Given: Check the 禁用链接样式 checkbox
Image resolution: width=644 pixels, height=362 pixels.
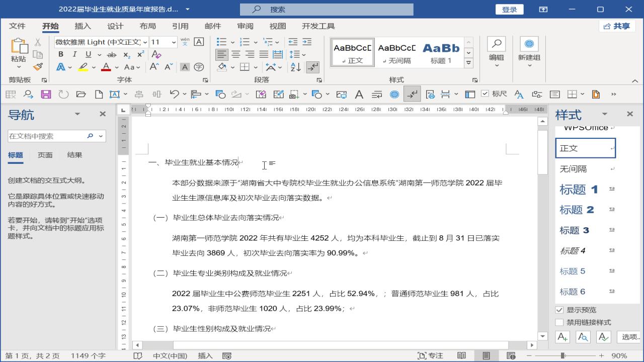Looking at the screenshot, I should tap(559, 322).
